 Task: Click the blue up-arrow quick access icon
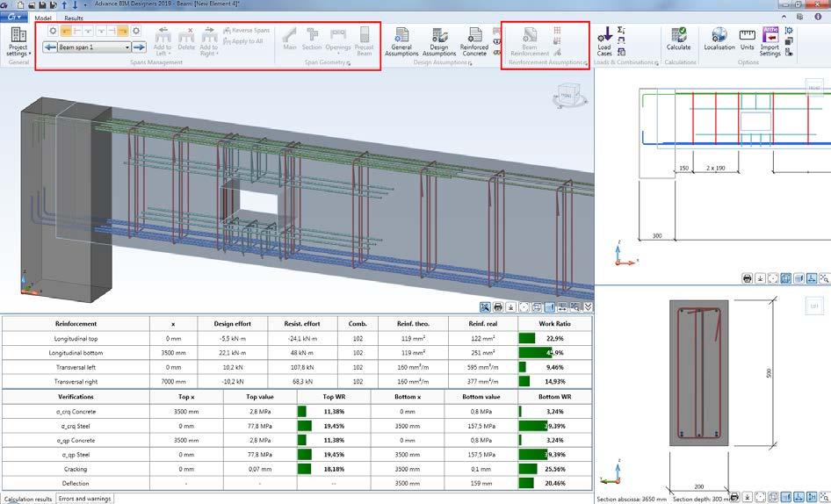(65, 4)
